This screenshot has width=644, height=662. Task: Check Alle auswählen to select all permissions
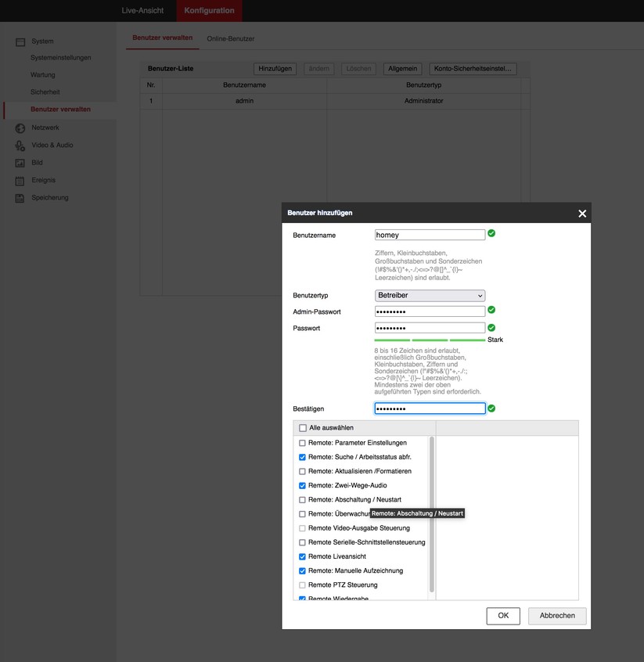302,427
